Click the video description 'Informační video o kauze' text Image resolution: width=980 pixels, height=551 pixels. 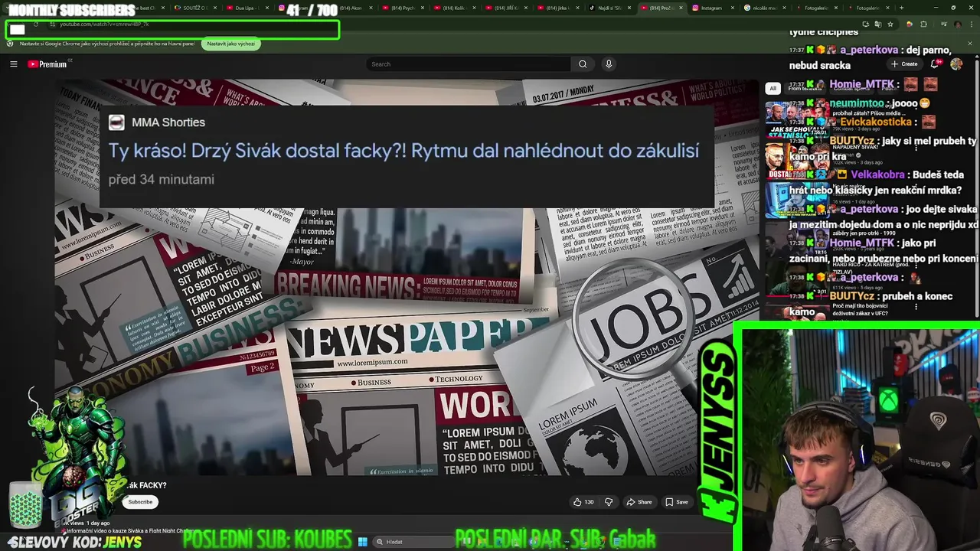pyautogui.click(x=132, y=531)
